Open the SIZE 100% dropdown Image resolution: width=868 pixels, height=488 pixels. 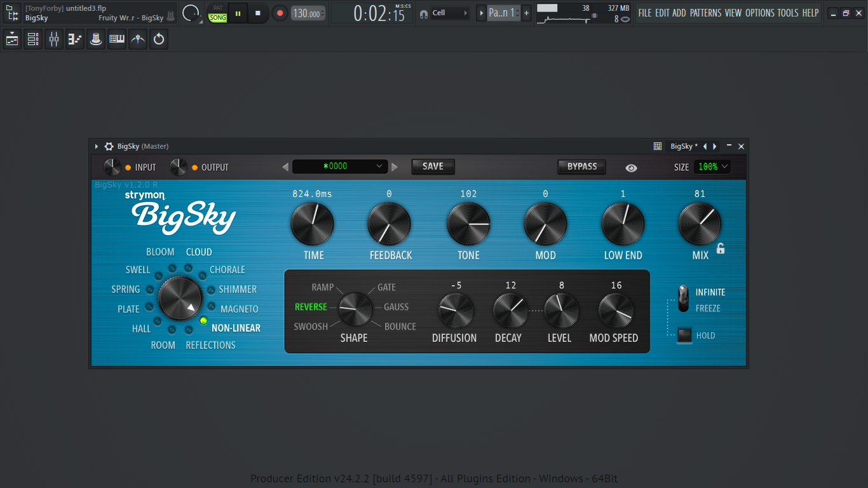(x=712, y=166)
